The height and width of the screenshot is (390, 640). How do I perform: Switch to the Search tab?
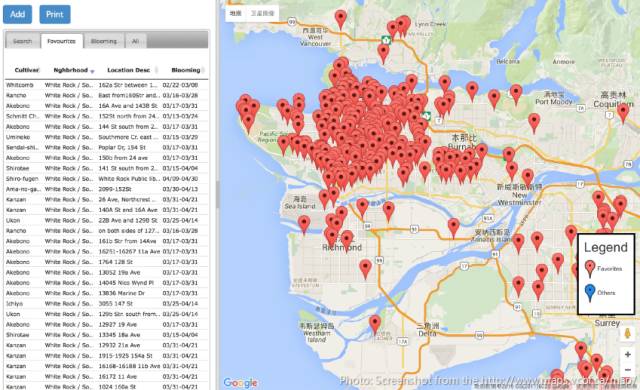tap(22, 41)
